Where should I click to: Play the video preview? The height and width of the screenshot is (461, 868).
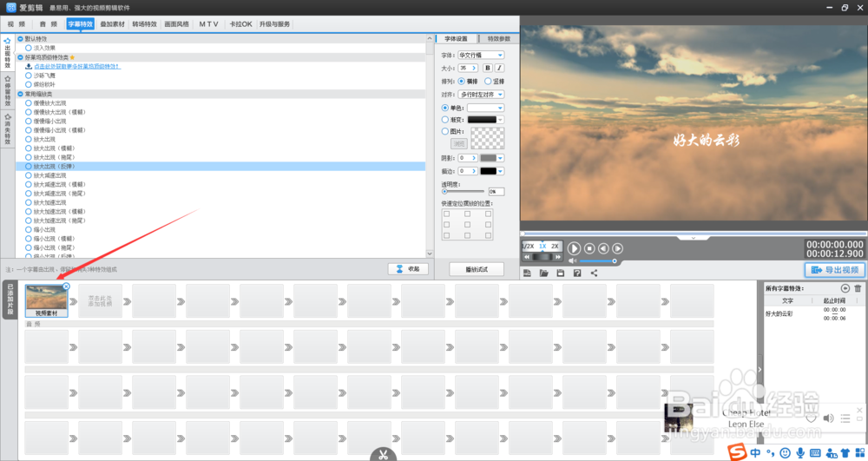(574, 249)
